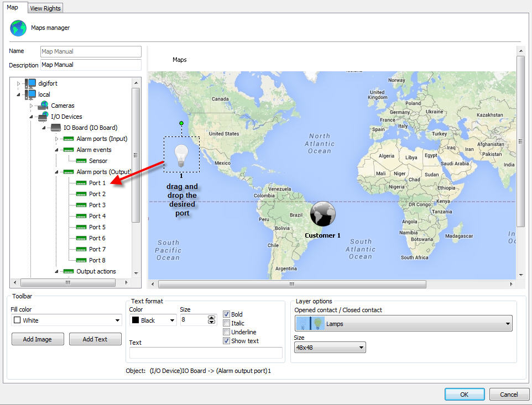Expand the digifort tree node
532x405 pixels.
[19, 83]
